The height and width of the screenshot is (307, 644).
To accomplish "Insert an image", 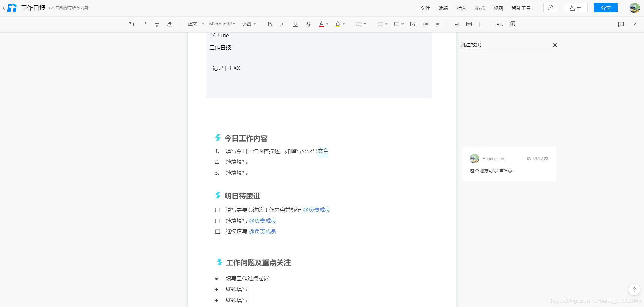I will tap(456, 24).
